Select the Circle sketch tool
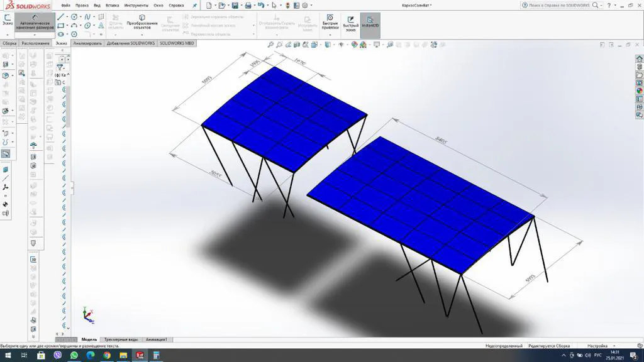 pos(74,17)
